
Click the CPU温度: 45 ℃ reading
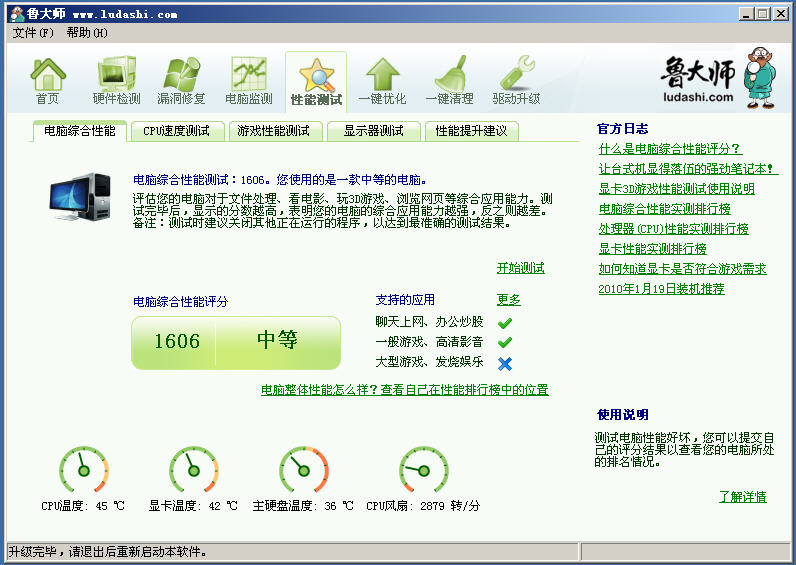(x=83, y=506)
